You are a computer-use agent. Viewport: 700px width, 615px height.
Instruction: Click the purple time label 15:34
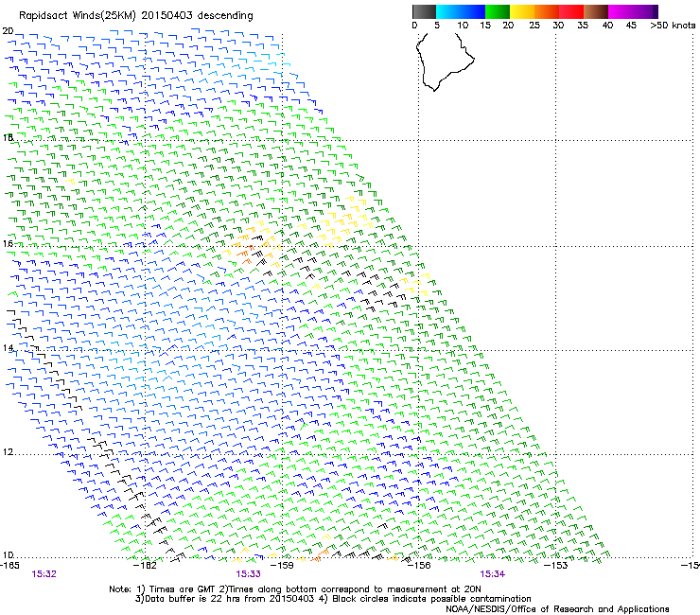click(493, 574)
